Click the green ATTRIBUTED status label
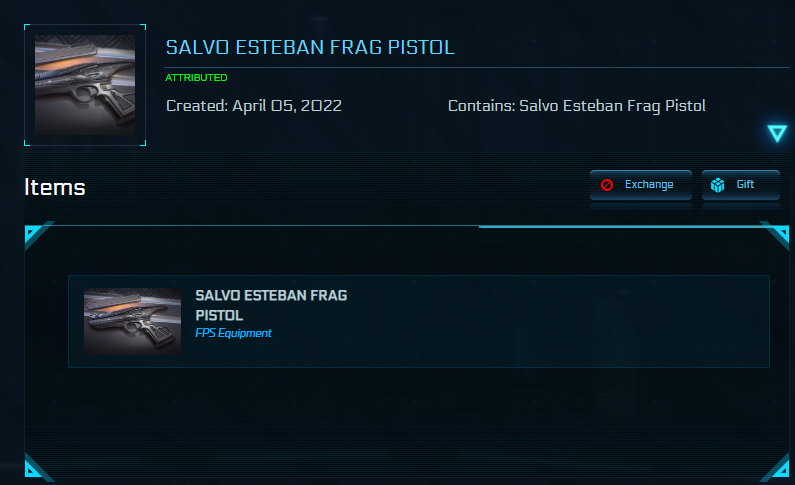795x485 pixels. click(196, 77)
